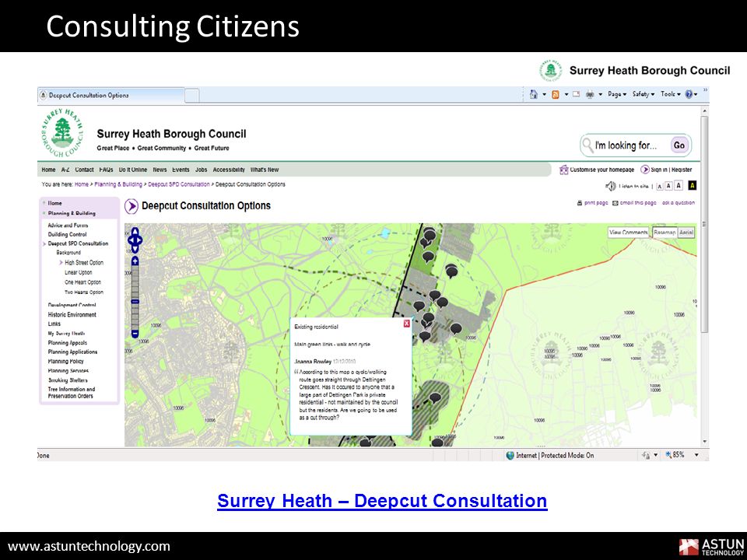Switch the map to Aerial layer
The width and height of the screenshot is (747, 560).
point(686,233)
